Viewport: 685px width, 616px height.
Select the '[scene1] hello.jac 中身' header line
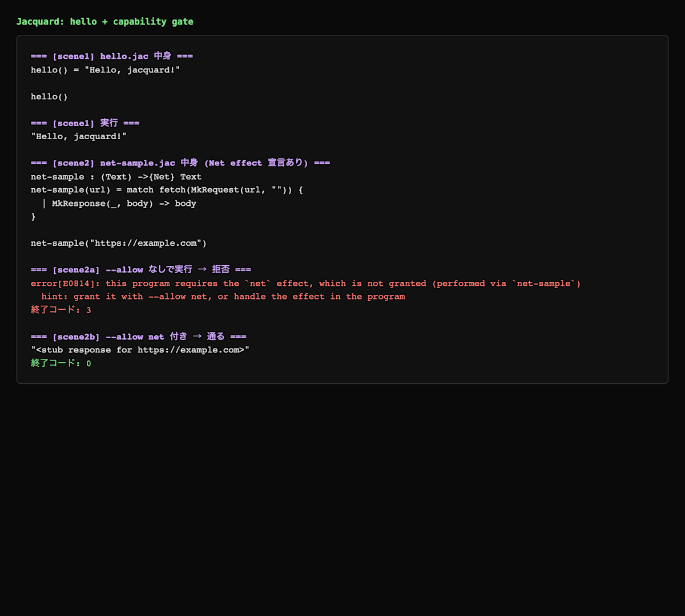[x=112, y=56]
